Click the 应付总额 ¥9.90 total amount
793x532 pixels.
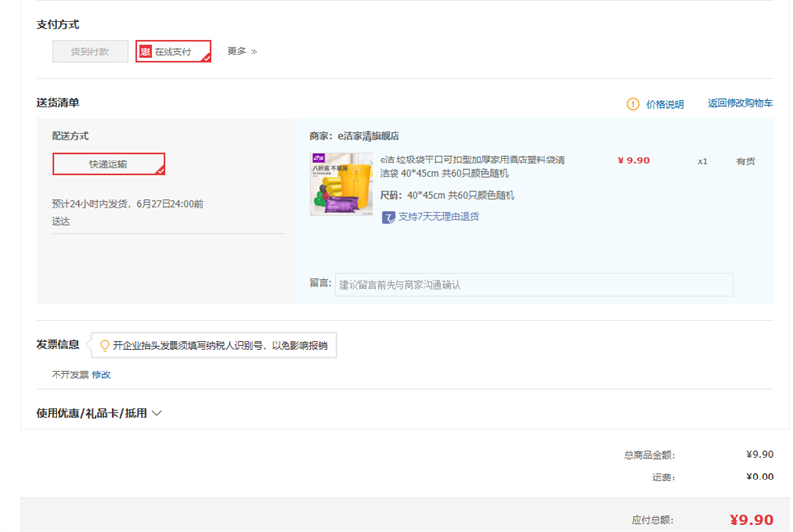[750, 520]
